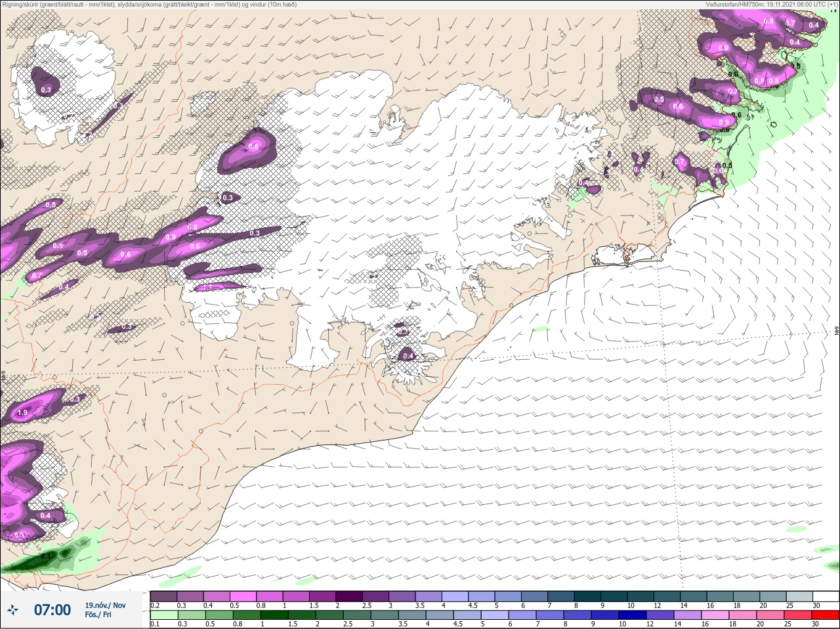
Task: Click the 2.1 value in the dark green rain area
Action: click(x=46, y=556)
